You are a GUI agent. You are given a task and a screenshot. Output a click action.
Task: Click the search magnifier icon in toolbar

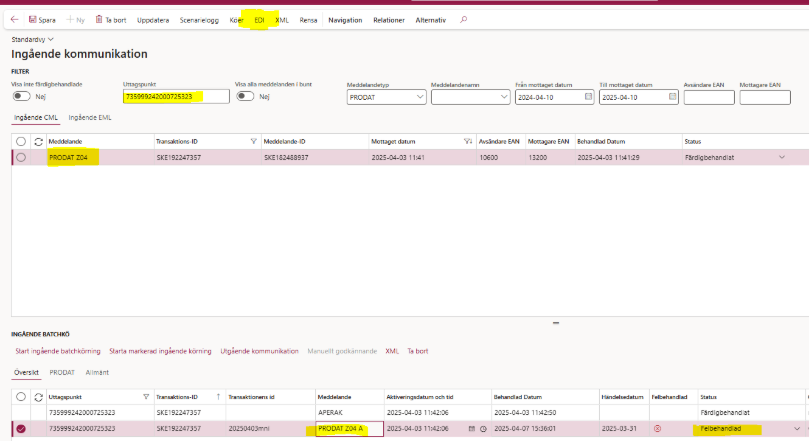[x=463, y=20]
